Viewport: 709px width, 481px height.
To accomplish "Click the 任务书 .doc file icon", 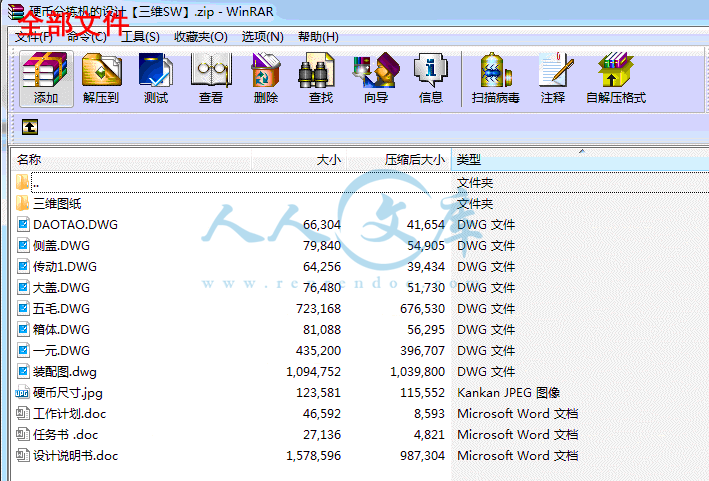I will click(x=23, y=434).
